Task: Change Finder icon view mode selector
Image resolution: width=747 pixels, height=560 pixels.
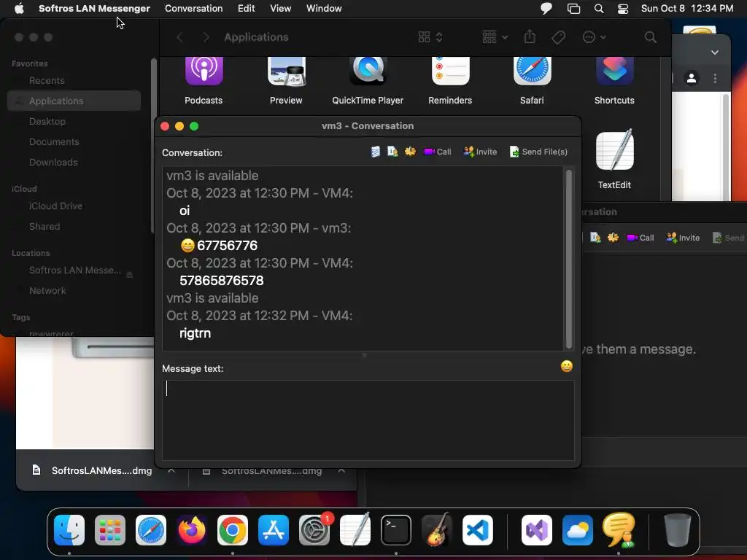Action: 430,37
